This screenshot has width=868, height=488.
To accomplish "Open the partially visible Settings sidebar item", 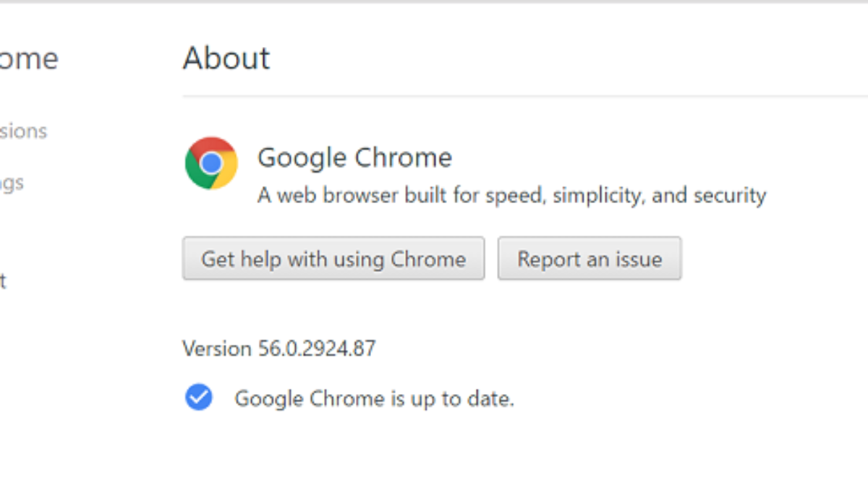I will 12,183.
